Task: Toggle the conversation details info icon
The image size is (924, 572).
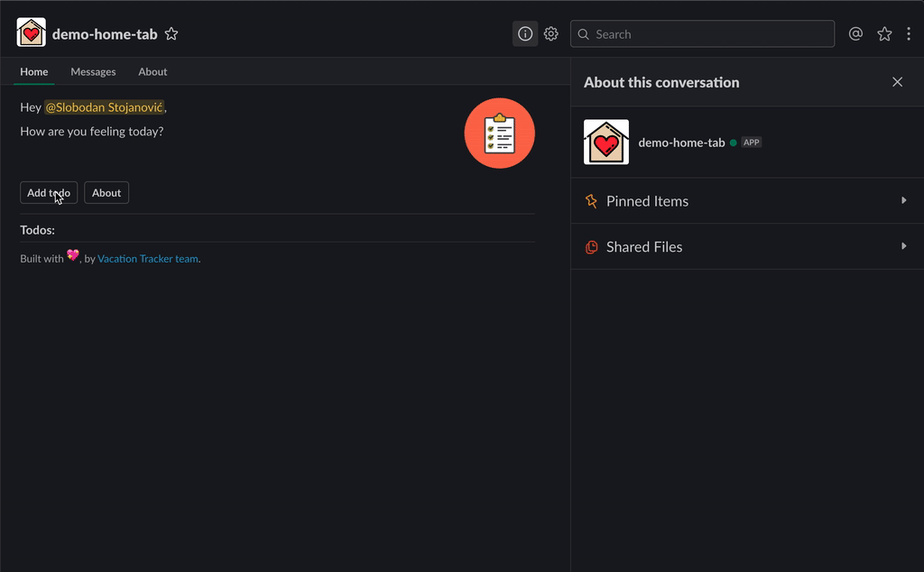Action: [x=525, y=34]
